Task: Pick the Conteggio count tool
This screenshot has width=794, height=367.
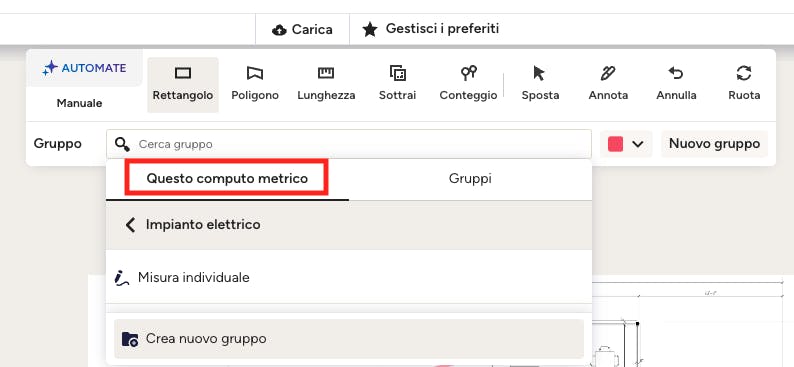Action: click(468, 85)
